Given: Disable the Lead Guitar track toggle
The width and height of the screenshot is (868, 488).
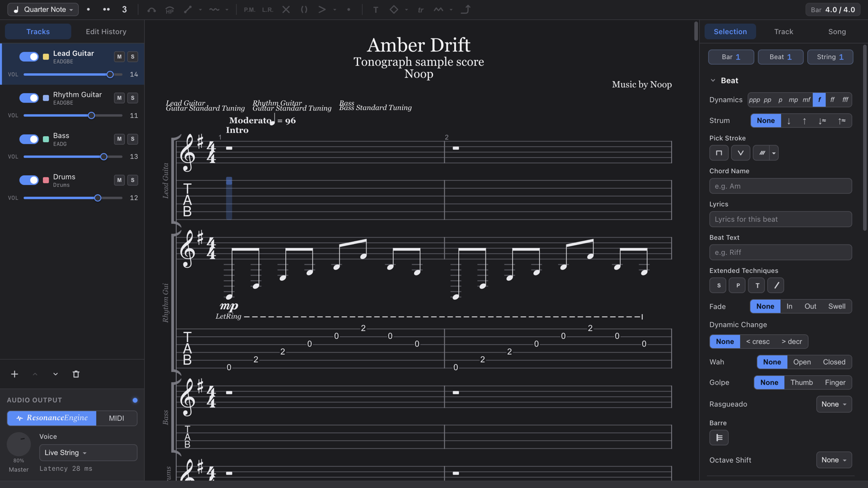Looking at the screenshot, I should pyautogui.click(x=29, y=56).
